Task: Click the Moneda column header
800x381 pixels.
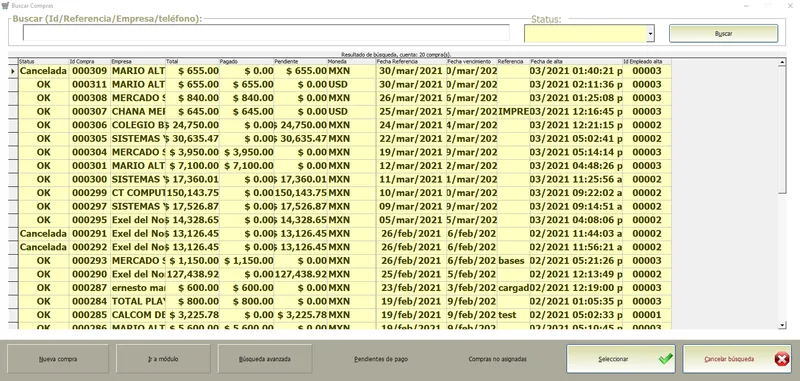Action: (x=352, y=61)
